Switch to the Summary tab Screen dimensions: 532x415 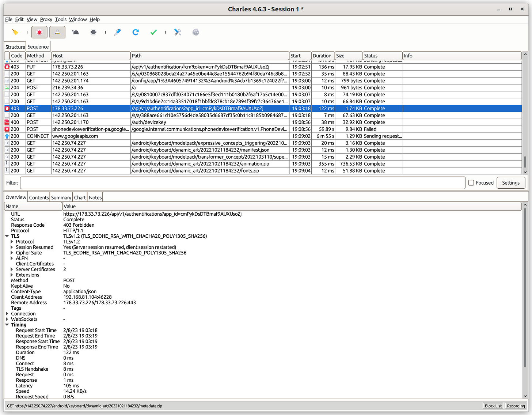click(61, 197)
